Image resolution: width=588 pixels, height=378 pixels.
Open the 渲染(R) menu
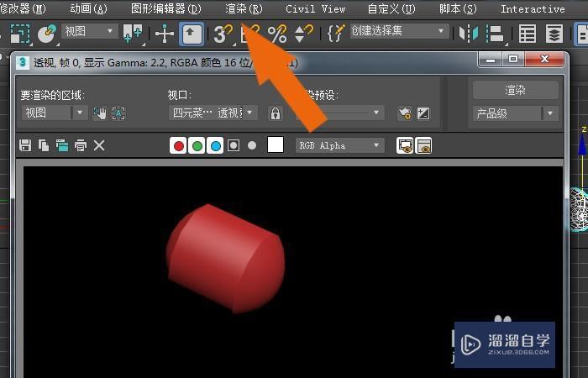244,8
